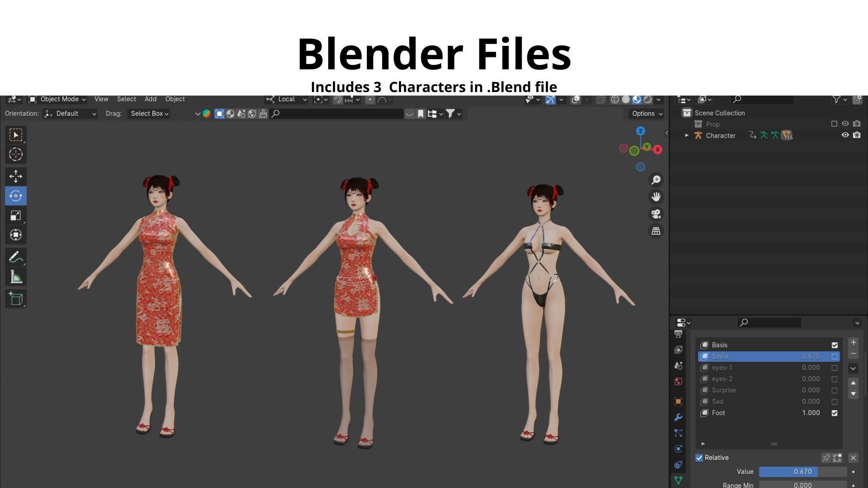Select the Transform tool
Image resolution: width=868 pixels, height=488 pixels.
click(x=16, y=235)
